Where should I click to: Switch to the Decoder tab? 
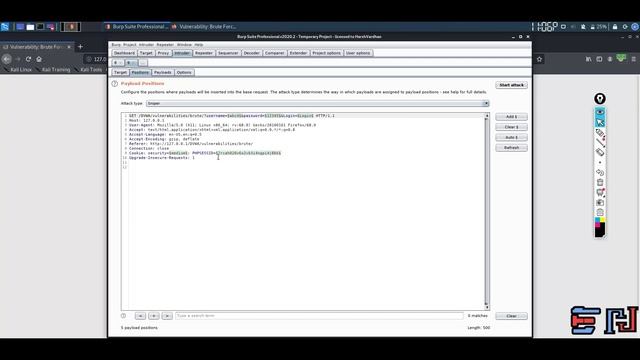[251, 53]
